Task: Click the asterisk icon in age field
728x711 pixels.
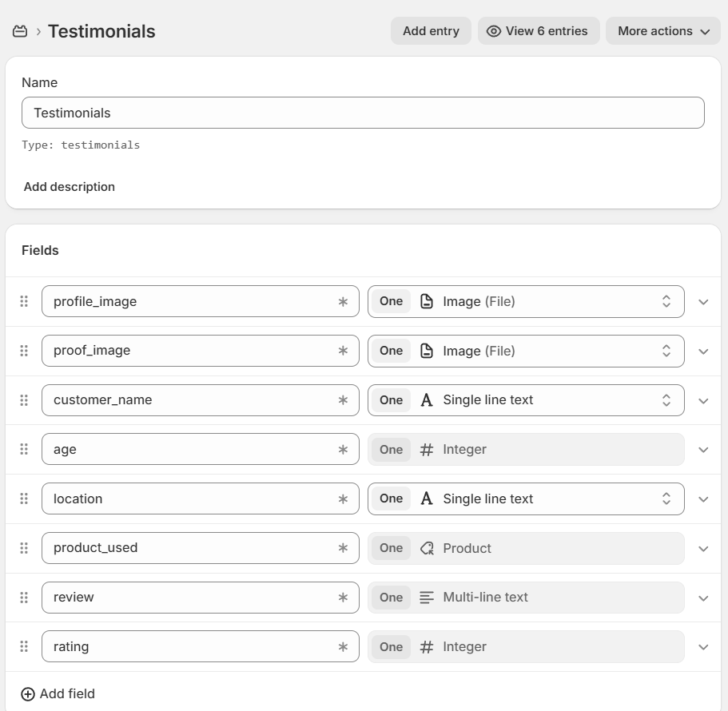Action: [343, 450]
